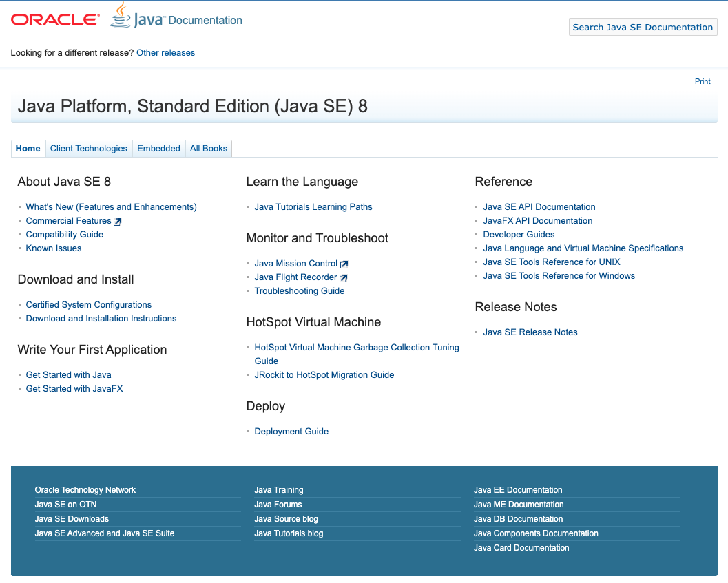The height and width of the screenshot is (583, 728).
Task: Click the Search Java SE Documentation field
Action: 643,27
